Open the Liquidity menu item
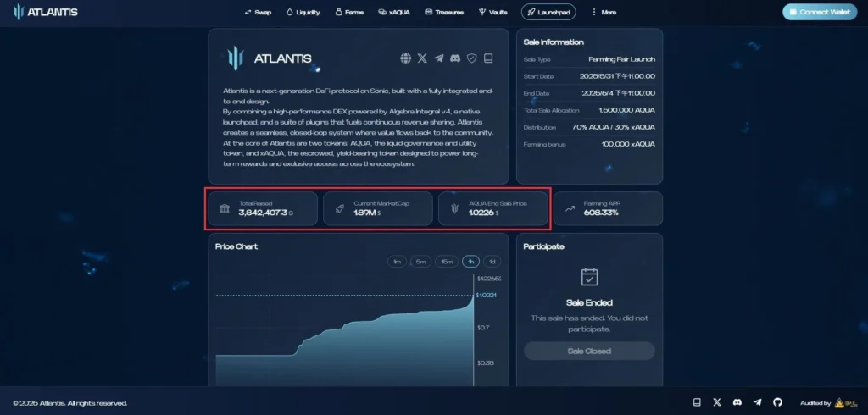Viewport: 868px width, 415px height. (x=303, y=12)
